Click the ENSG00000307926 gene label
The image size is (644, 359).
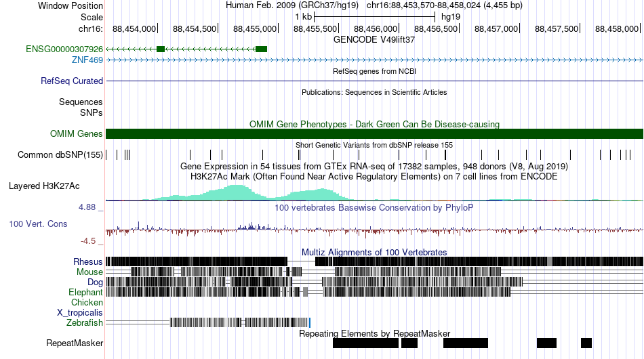click(64, 49)
